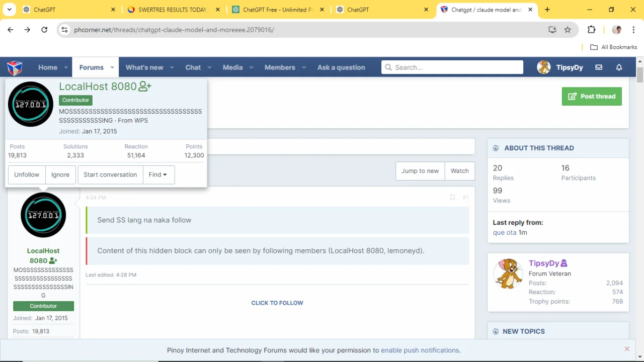Open the All Bookmarks folder
This screenshot has height=362, width=644.
pos(613,47)
